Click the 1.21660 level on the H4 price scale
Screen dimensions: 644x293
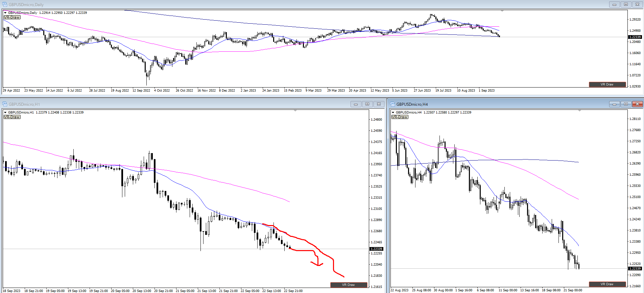pos(635,286)
